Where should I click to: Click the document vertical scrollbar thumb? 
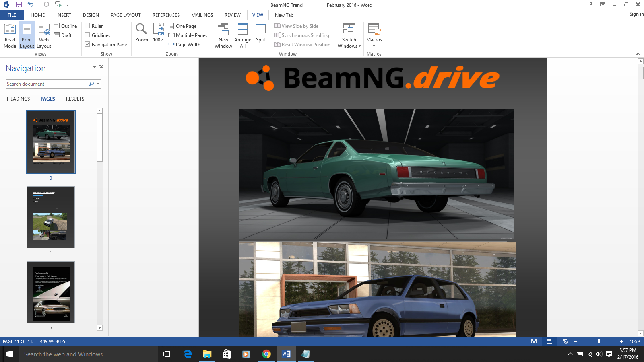[641, 73]
